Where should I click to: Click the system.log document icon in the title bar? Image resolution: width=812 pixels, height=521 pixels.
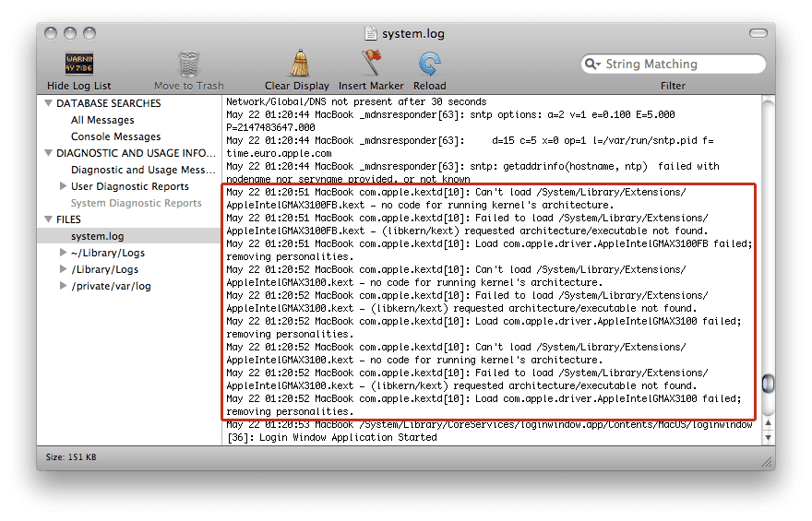click(x=371, y=33)
